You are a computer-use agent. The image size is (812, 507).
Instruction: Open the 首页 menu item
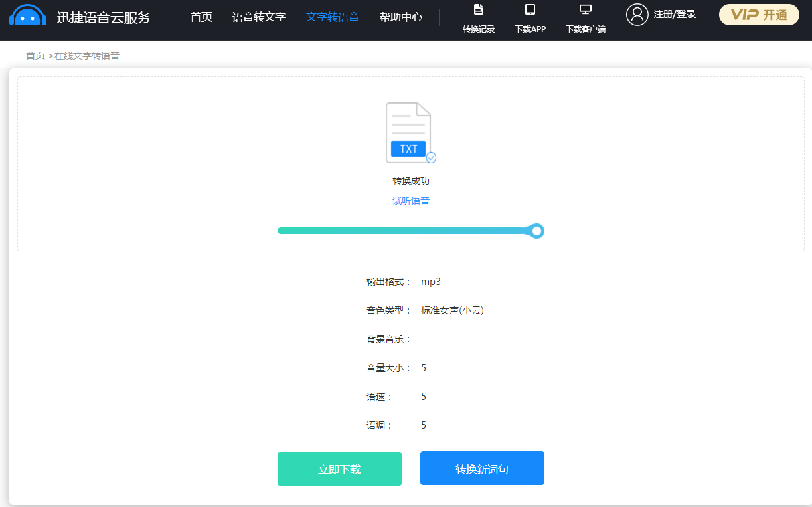coord(201,17)
